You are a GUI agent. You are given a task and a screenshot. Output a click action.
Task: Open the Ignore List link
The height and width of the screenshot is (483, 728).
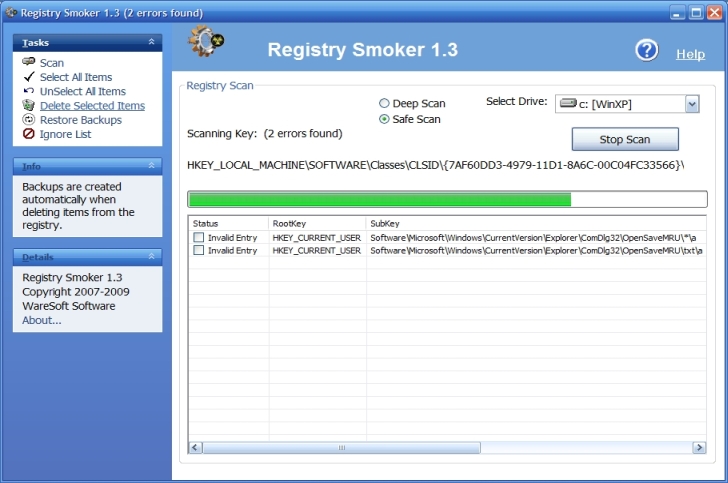click(65, 134)
